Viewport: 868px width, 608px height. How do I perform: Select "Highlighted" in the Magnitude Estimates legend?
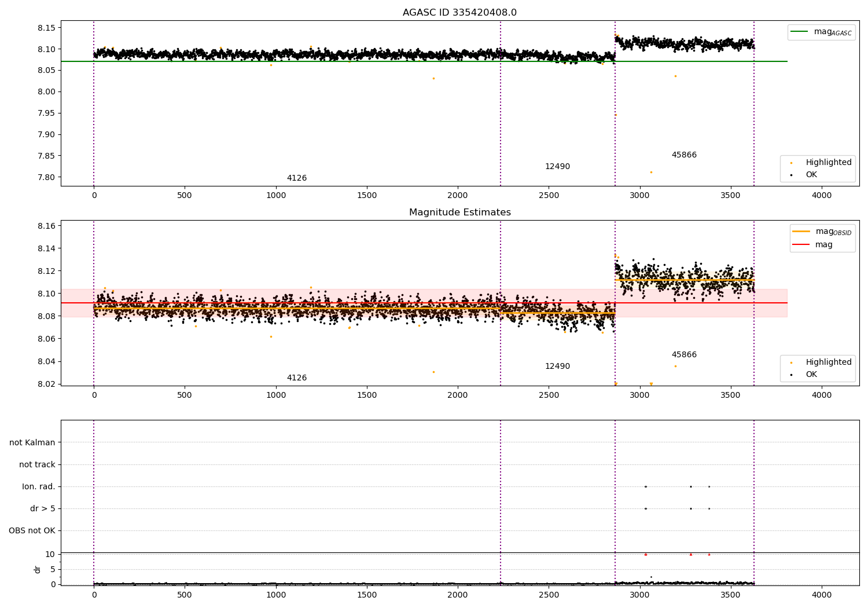(x=829, y=362)
